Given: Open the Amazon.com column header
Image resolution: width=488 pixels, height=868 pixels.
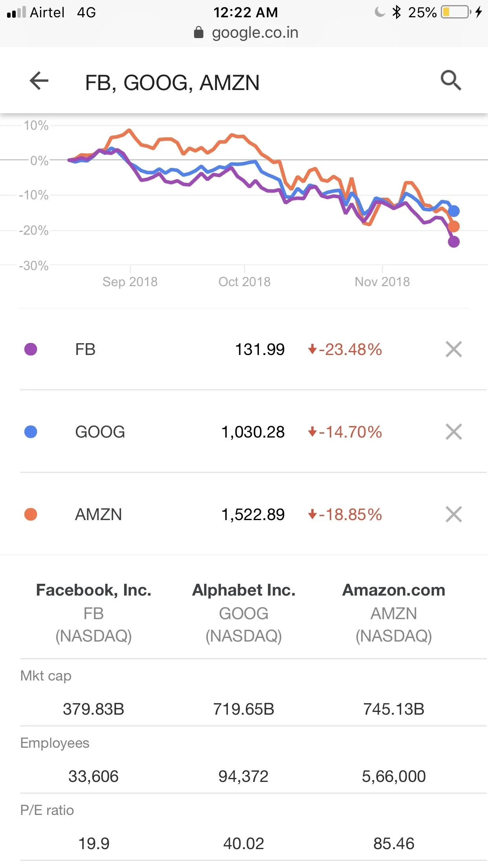Looking at the screenshot, I should coord(394,590).
